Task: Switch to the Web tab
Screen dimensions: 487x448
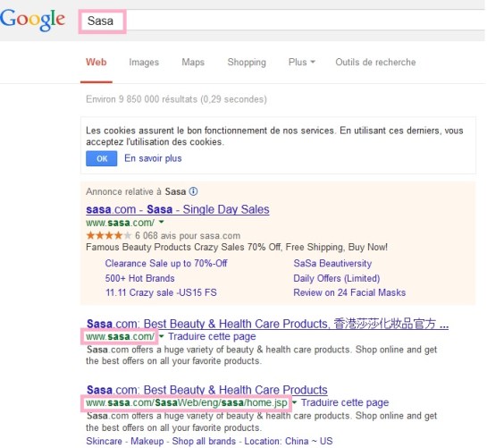Action: 97,63
